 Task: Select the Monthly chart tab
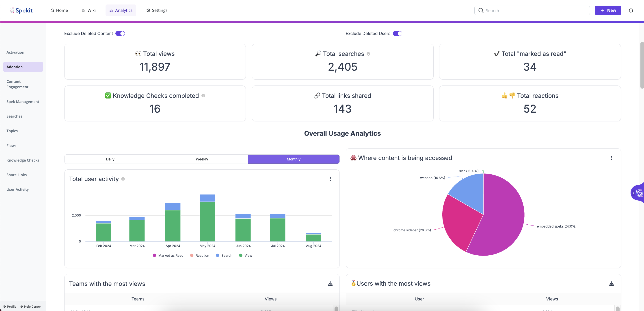coord(294,159)
